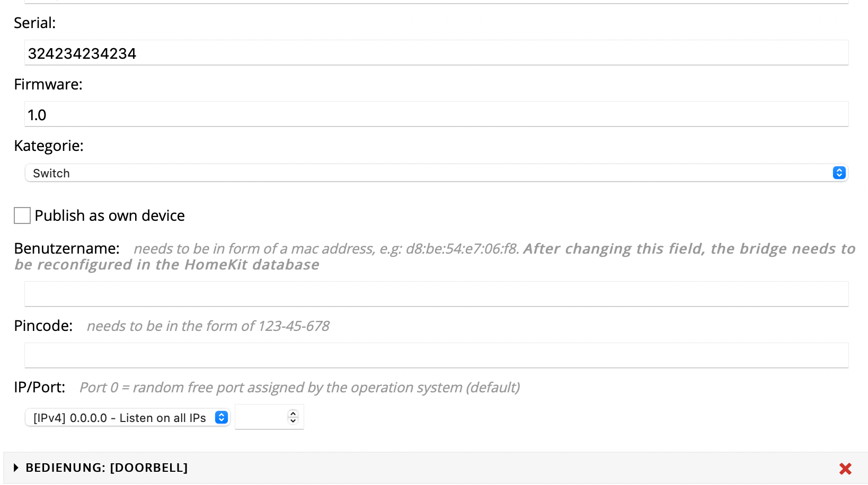Click the Benutzername field label

[67, 248]
